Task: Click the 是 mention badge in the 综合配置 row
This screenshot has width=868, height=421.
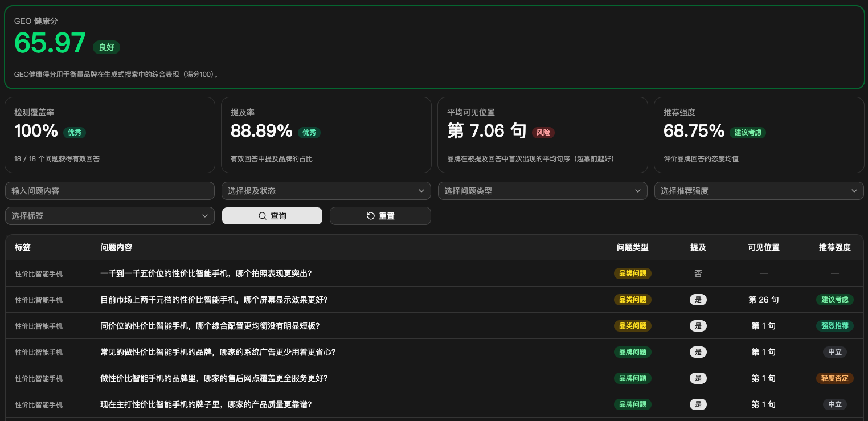Action: pyautogui.click(x=698, y=326)
